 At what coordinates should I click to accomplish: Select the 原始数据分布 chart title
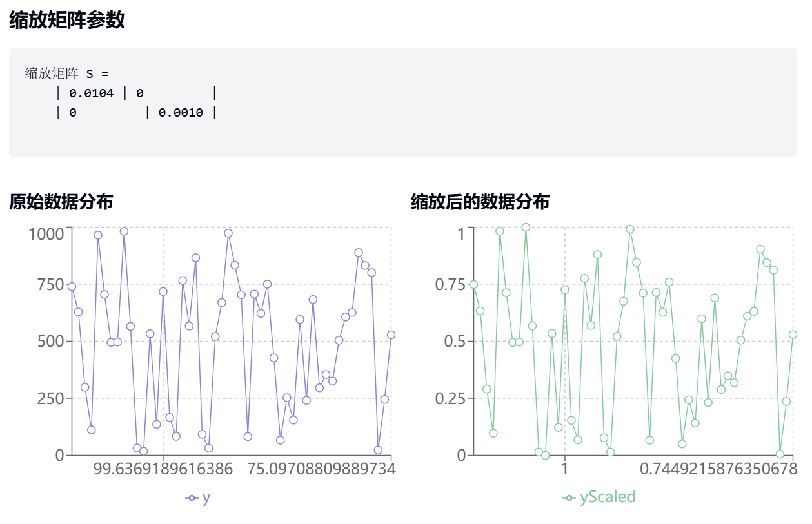[61, 202]
